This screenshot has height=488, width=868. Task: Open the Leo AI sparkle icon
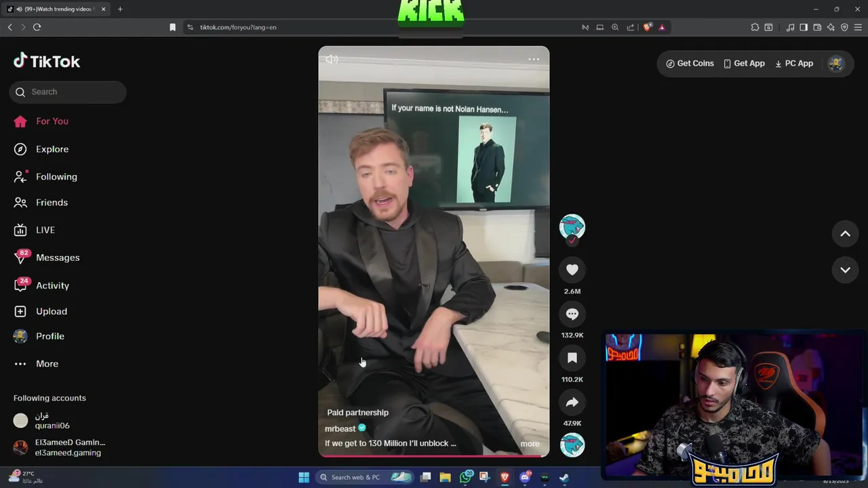831,27
